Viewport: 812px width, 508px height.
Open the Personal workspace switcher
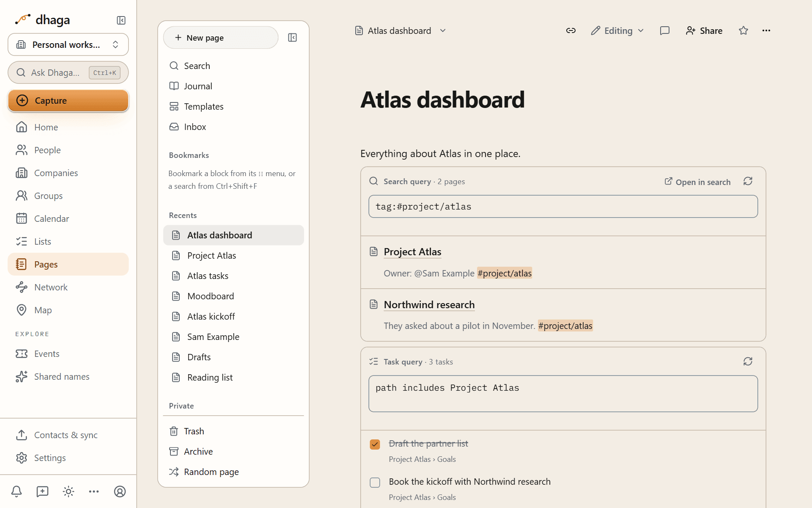[68, 44]
